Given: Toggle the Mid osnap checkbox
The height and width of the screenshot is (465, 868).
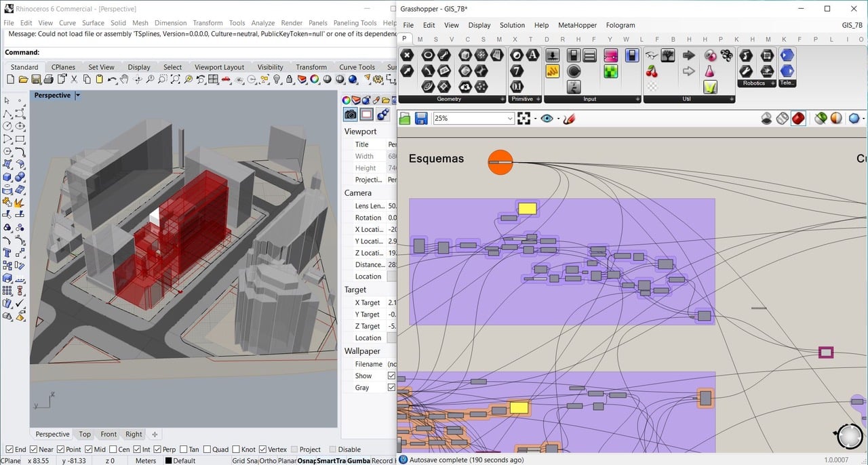Looking at the screenshot, I should coord(88,449).
